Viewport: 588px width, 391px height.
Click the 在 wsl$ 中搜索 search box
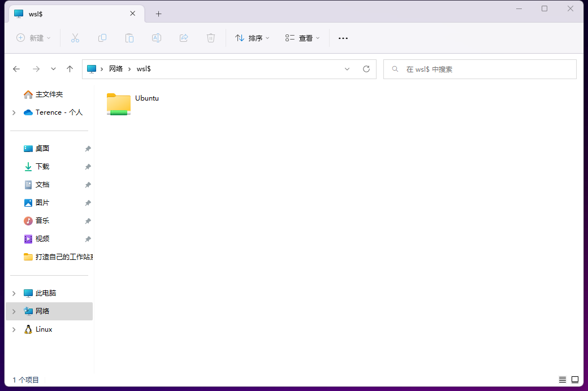tap(479, 69)
